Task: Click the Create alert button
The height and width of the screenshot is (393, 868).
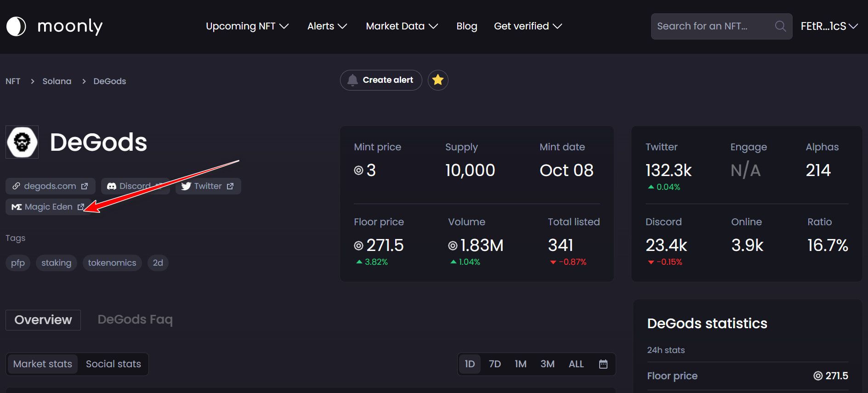Action: [381, 80]
